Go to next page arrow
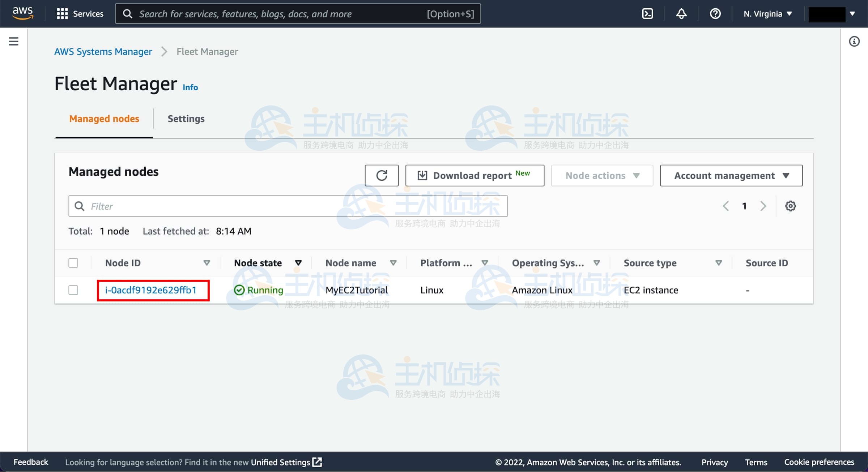The width and height of the screenshot is (868, 472). (x=763, y=206)
